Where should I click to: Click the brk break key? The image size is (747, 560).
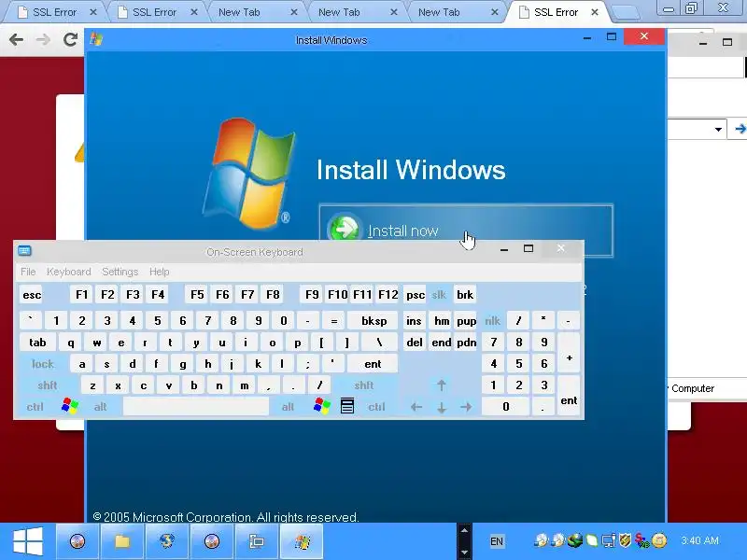[465, 295]
